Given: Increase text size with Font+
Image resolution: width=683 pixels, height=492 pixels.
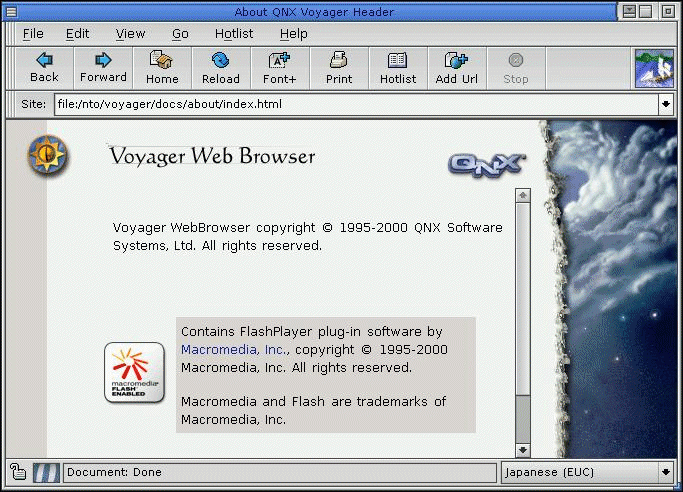Looking at the screenshot, I should [280, 68].
